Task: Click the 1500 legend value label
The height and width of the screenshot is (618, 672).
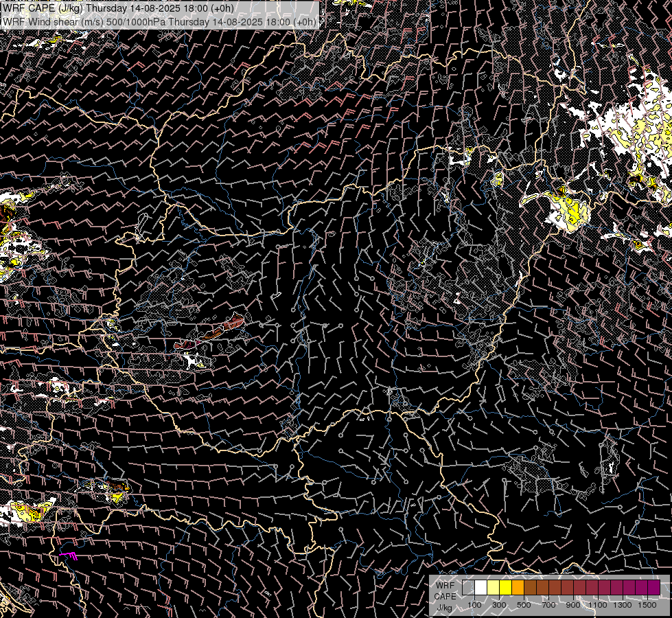Action: 647,605
